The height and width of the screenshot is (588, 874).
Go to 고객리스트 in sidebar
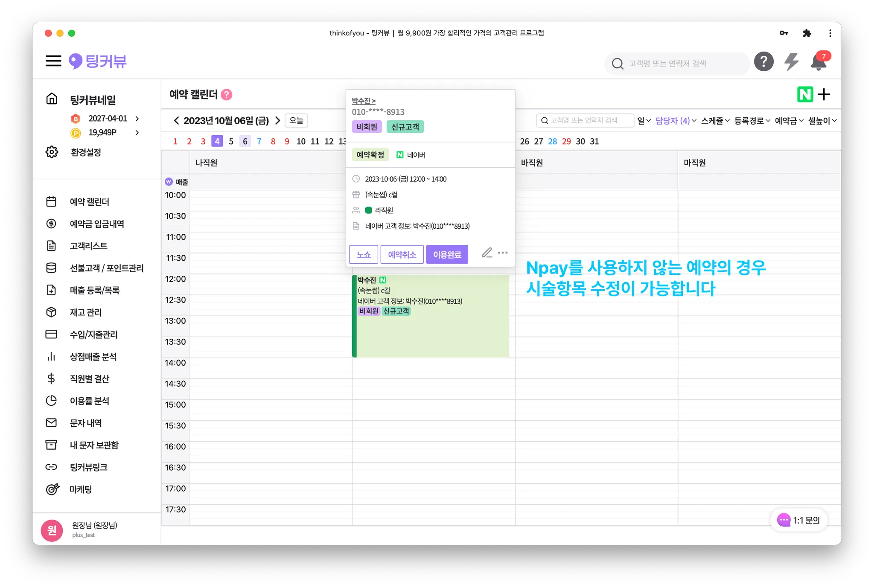point(88,246)
